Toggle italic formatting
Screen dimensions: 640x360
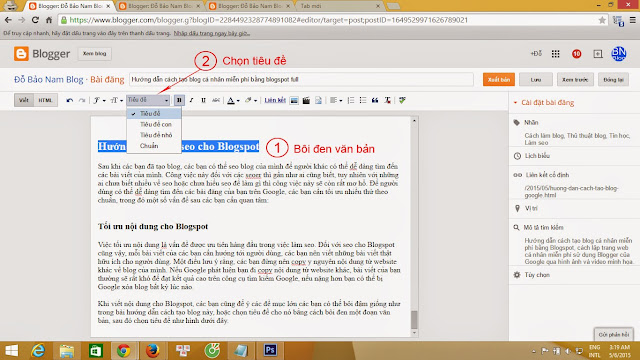coord(191,100)
